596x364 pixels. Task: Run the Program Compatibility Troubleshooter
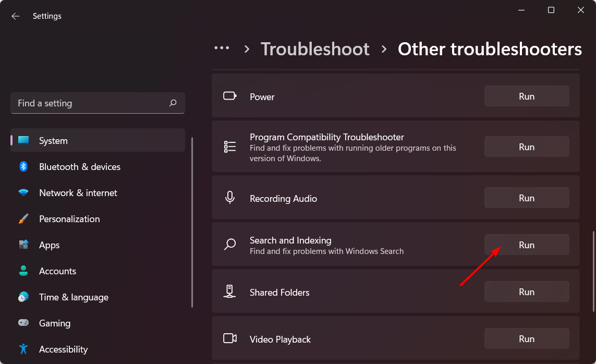[527, 147]
